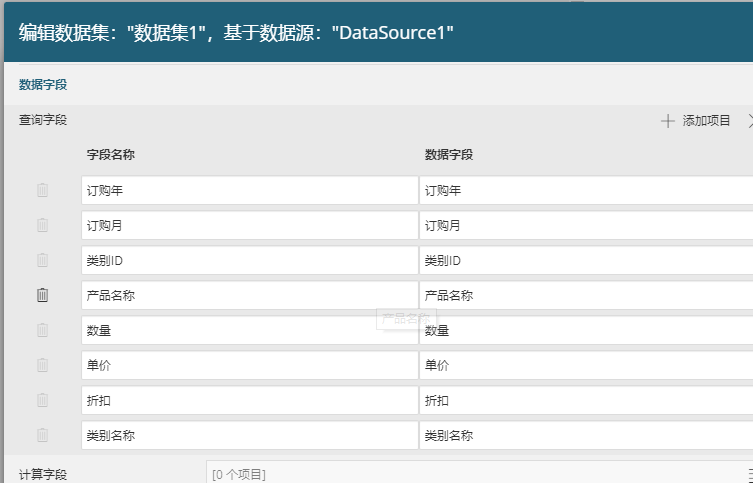Image resolution: width=753 pixels, height=483 pixels.
Task: Delete the 订购年 field row
Action: [x=42, y=190]
